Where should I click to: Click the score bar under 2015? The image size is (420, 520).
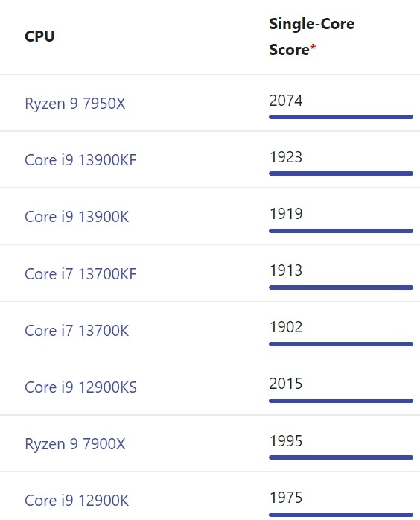tap(341, 401)
